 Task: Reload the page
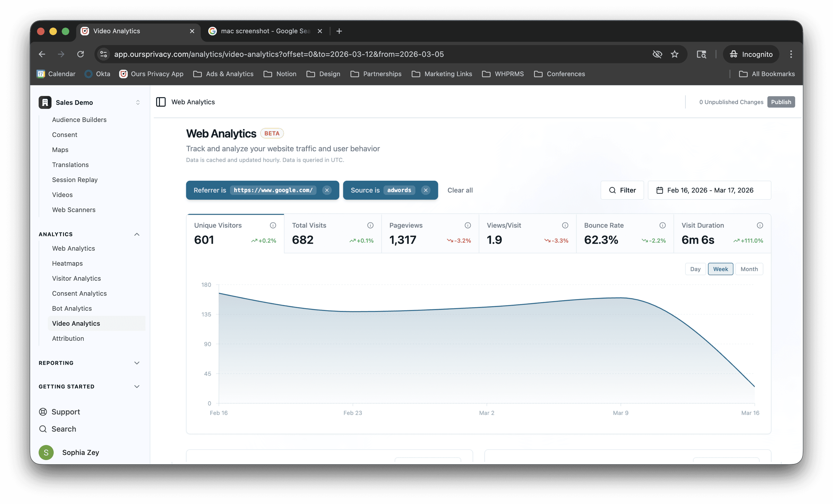81,54
